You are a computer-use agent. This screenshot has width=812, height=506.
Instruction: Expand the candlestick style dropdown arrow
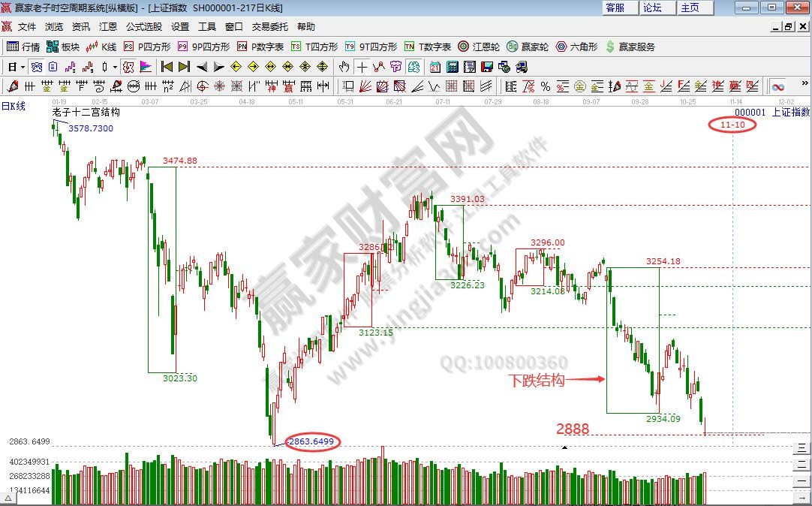[114, 67]
